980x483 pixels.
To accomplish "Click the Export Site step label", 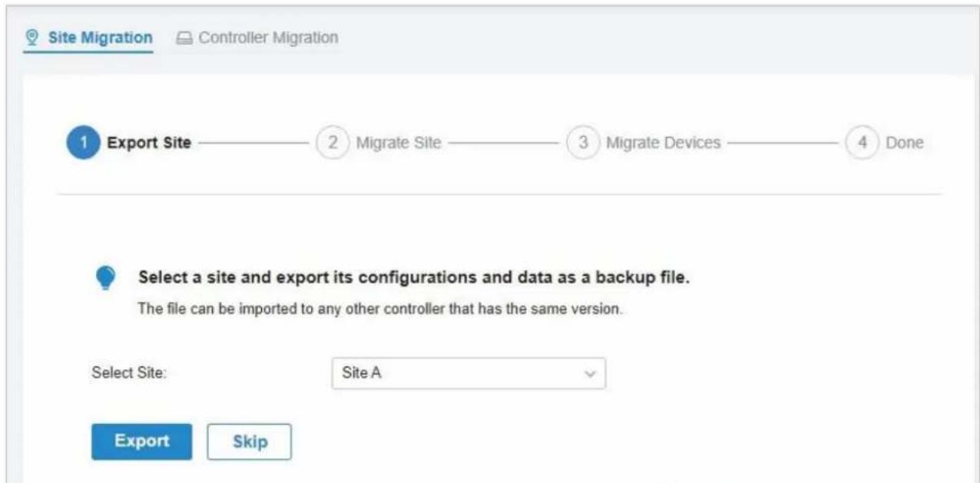I will (x=149, y=143).
